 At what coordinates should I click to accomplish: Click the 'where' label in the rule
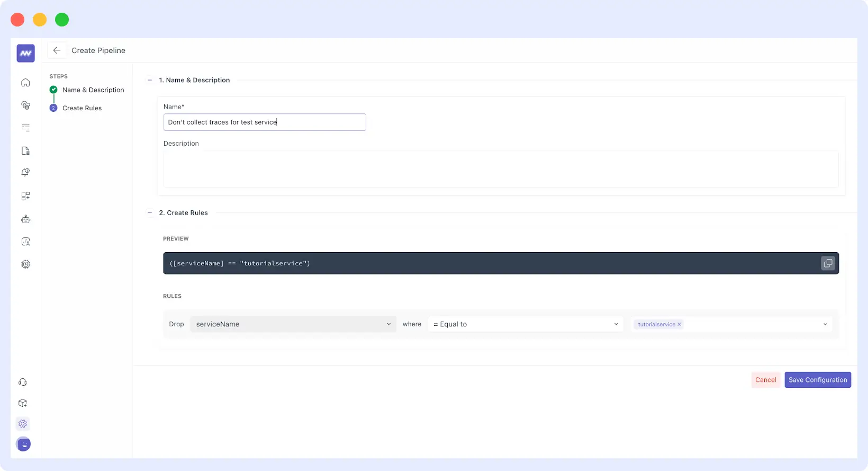pos(412,324)
